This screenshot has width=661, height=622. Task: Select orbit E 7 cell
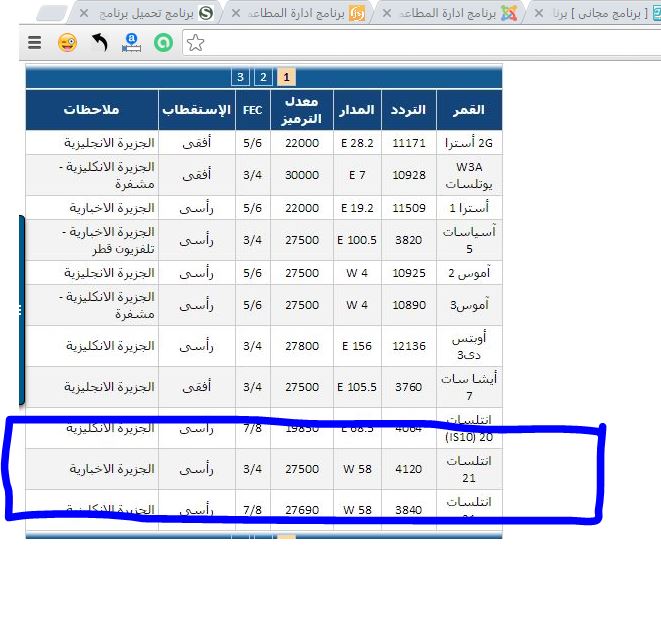pyautogui.click(x=357, y=175)
